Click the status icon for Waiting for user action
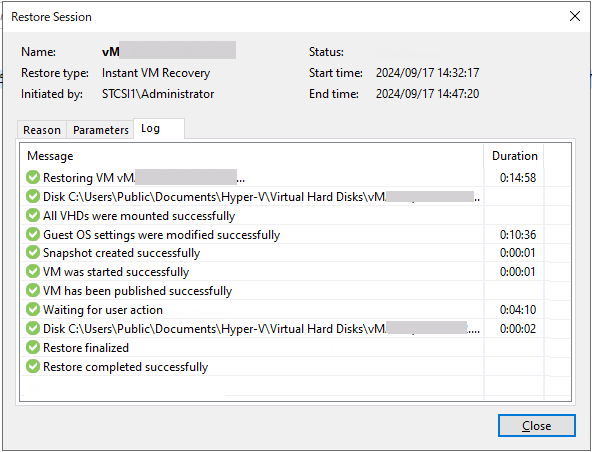This screenshot has width=592, height=452. click(33, 309)
